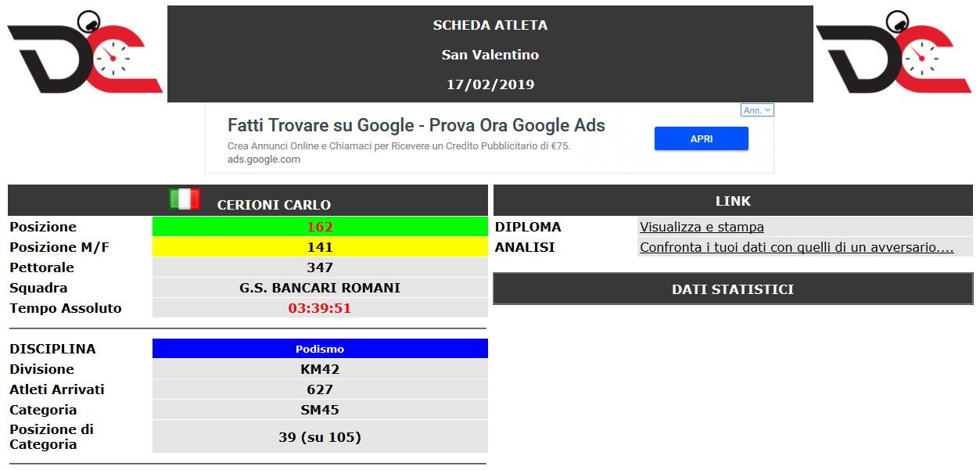
Task: Click the left stopwatch logo
Action: (x=84, y=53)
